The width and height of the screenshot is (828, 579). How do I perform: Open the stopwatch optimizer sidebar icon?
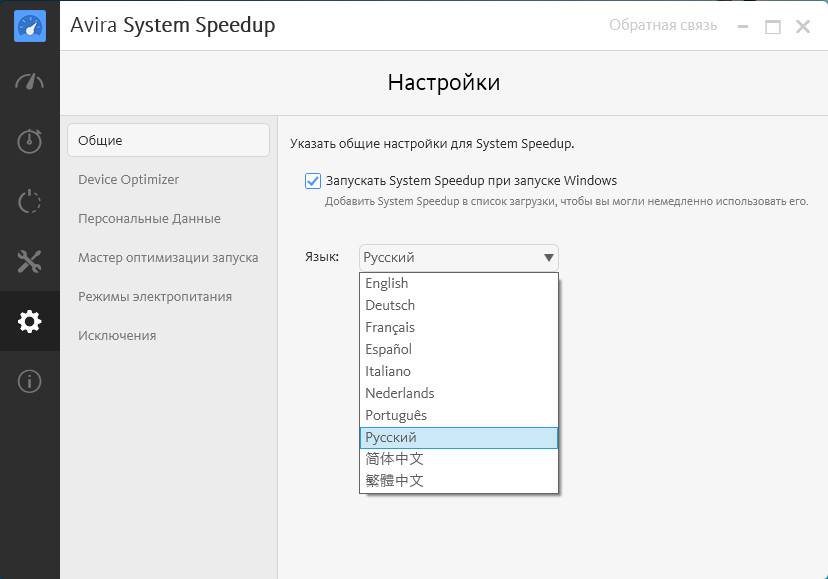click(x=30, y=141)
